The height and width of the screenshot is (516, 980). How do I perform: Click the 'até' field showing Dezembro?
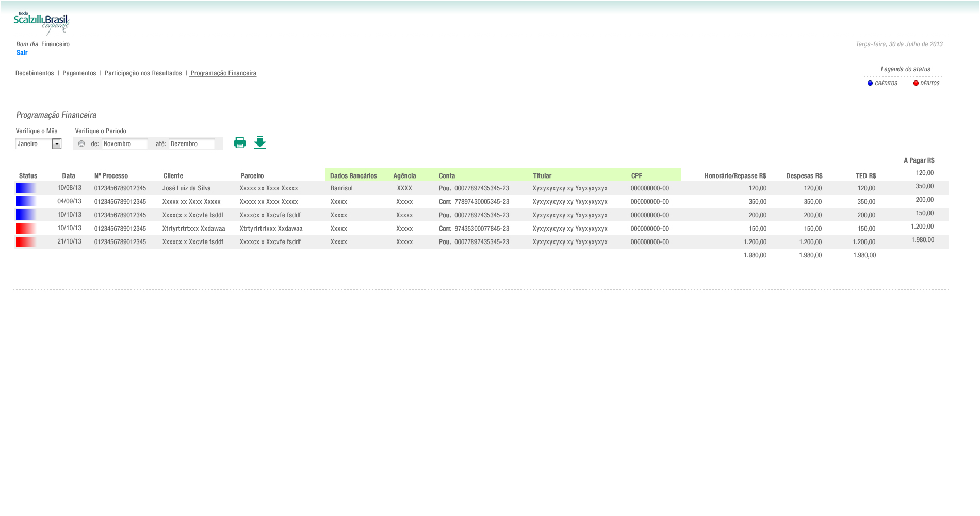pos(191,144)
